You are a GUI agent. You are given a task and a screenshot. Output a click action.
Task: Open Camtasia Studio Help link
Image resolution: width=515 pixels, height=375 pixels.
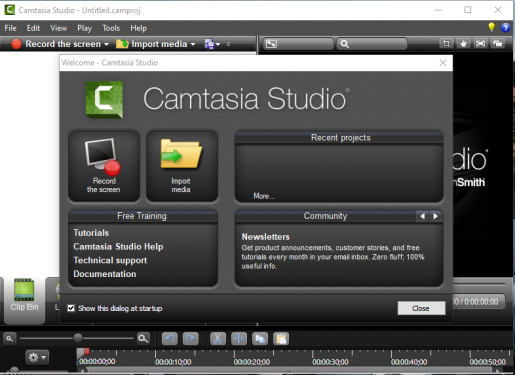click(118, 247)
